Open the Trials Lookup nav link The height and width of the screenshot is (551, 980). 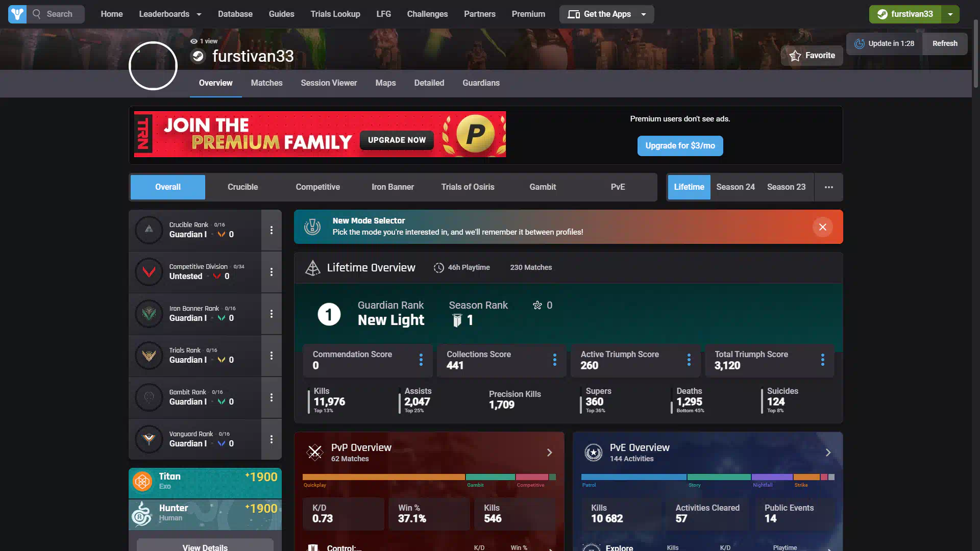[335, 14]
